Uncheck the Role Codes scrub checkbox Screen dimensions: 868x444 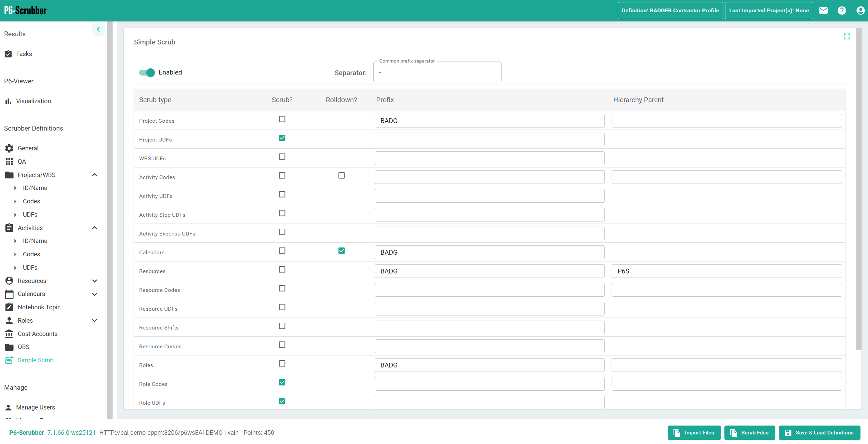coord(282,382)
